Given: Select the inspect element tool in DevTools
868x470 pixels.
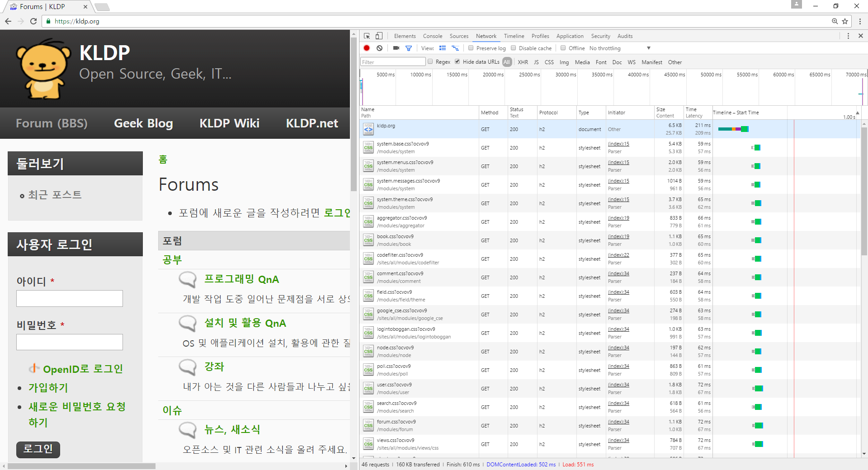Looking at the screenshot, I should point(366,36).
